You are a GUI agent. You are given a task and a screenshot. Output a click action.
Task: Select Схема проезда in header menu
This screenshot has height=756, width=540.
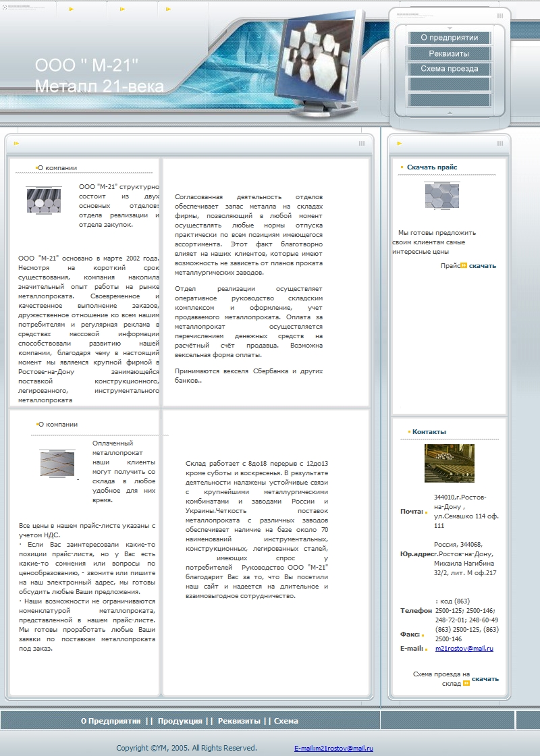tap(450, 68)
